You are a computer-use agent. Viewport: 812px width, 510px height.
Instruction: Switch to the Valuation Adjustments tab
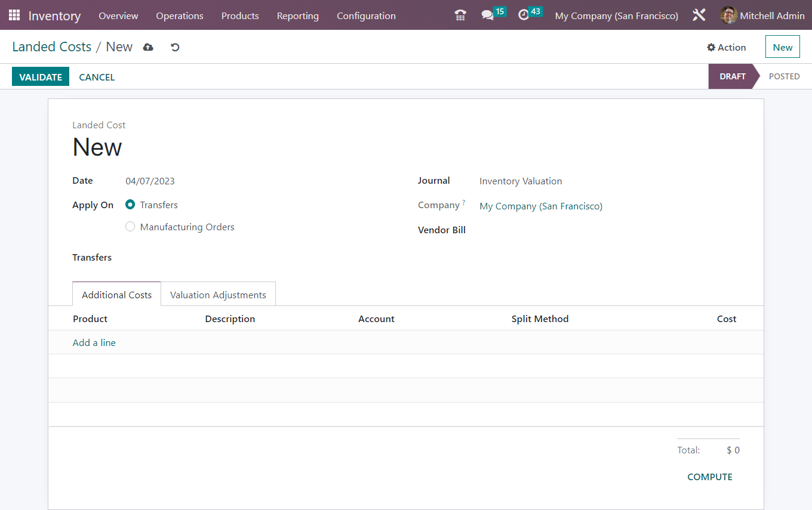(x=218, y=294)
